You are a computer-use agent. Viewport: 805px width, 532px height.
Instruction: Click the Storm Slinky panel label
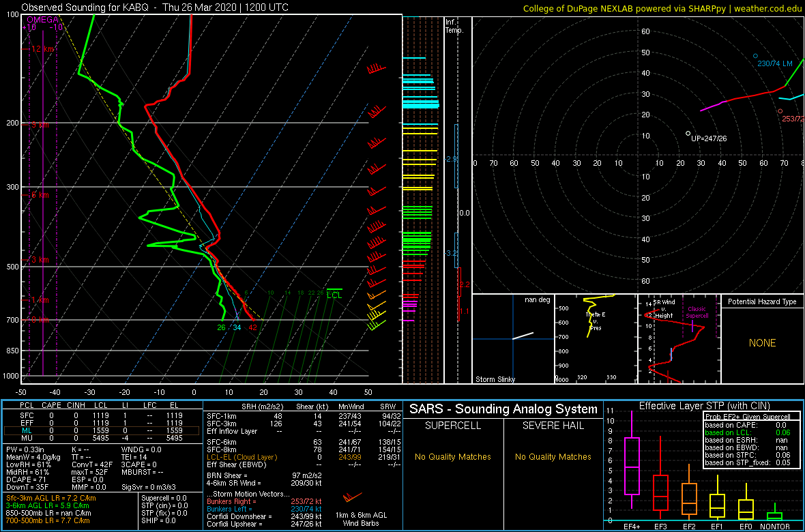coord(495,379)
